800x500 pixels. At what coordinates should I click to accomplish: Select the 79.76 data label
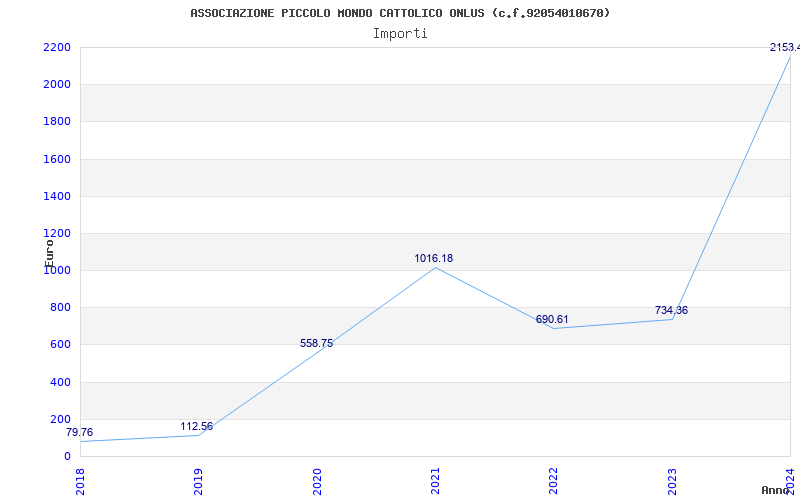pos(80,433)
